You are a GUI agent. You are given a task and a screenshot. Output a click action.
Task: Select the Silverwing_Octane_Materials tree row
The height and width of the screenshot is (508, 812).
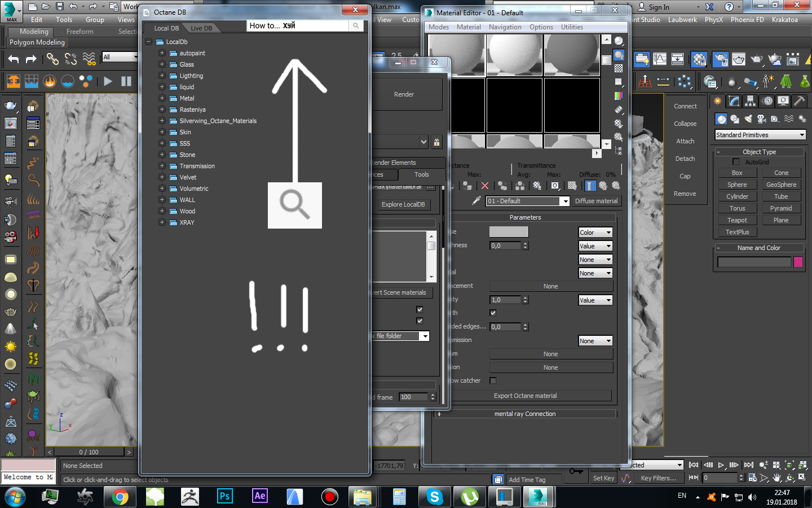point(218,121)
